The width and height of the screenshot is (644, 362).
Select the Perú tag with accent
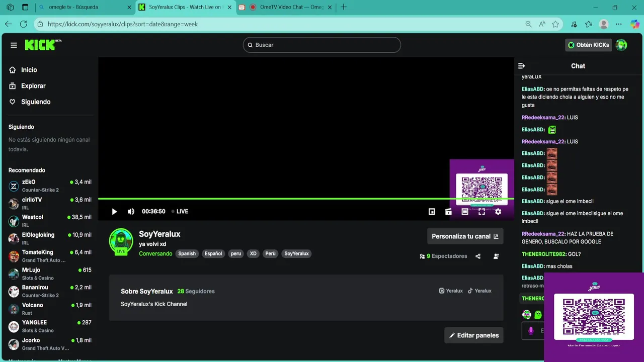point(271,254)
